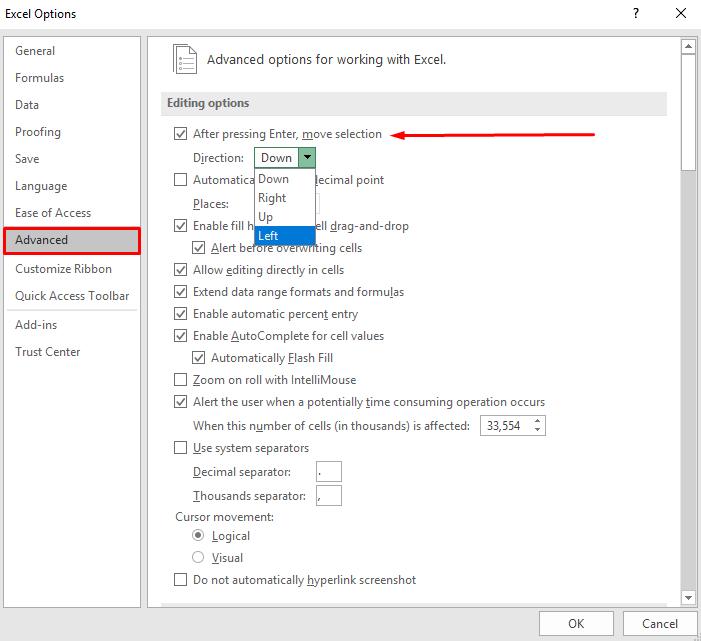Open the Help question mark
701x641 pixels.
pos(636,13)
